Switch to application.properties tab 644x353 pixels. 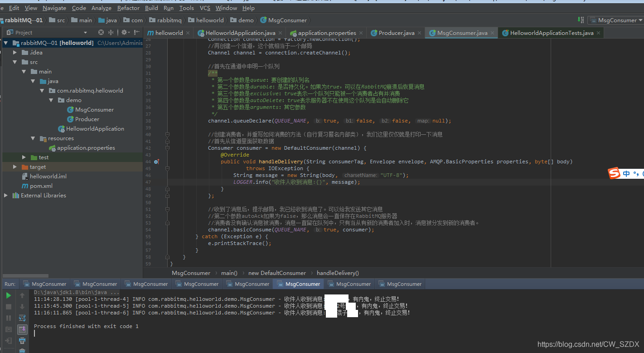tap(327, 33)
